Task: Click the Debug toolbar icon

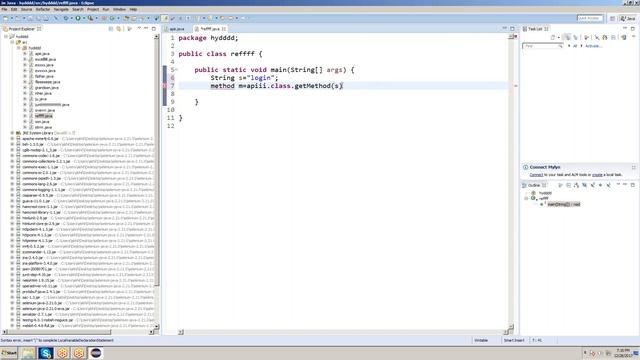Action: 66,18
